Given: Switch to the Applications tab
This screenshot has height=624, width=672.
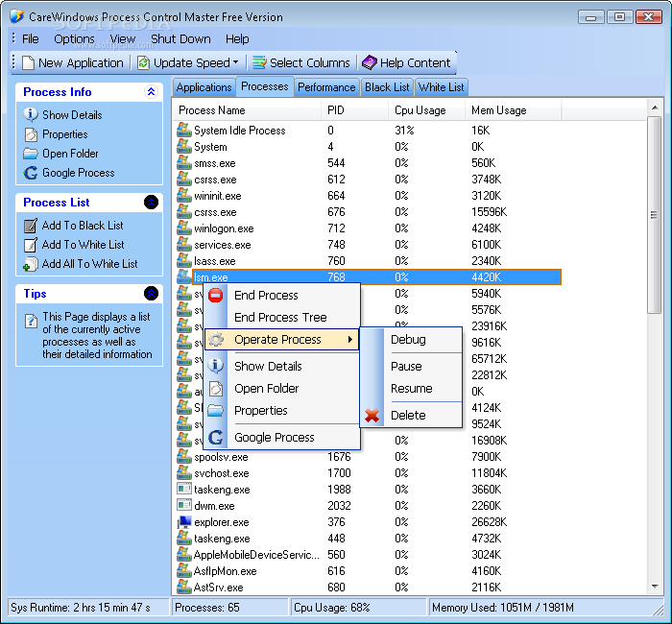Looking at the screenshot, I should (x=204, y=87).
